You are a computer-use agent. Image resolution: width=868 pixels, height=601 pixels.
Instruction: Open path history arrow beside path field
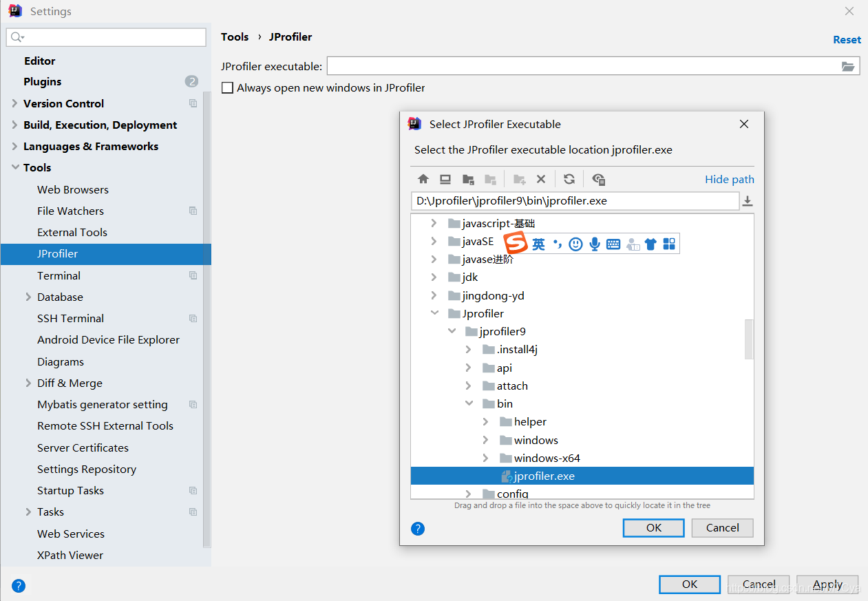click(x=748, y=201)
